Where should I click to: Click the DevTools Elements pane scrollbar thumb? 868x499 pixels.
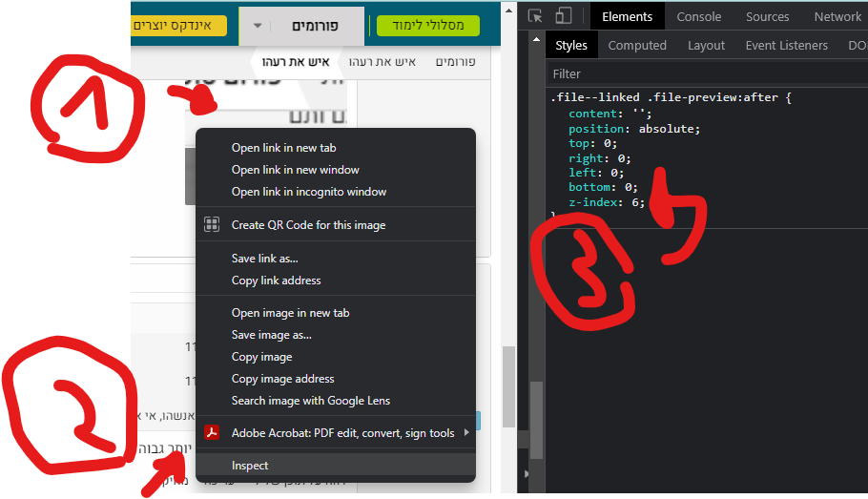click(x=536, y=420)
